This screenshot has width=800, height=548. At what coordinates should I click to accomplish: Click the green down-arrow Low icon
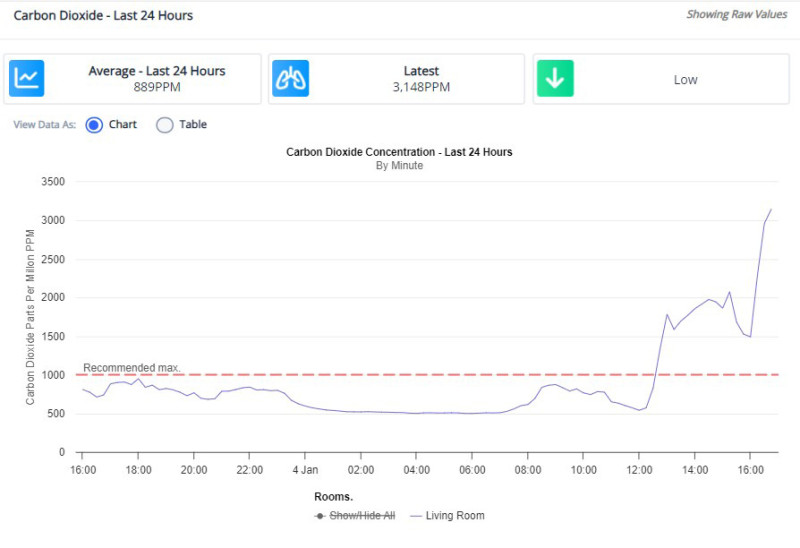point(555,79)
